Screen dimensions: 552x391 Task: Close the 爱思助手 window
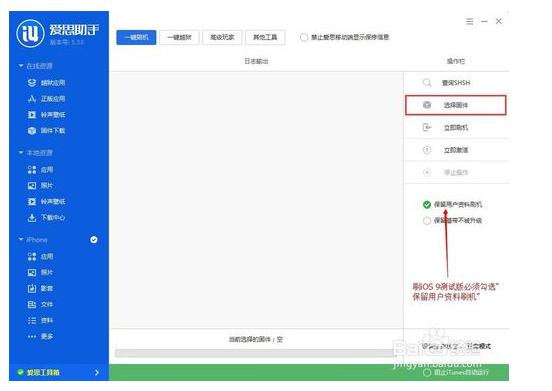(x=499, y=21)
